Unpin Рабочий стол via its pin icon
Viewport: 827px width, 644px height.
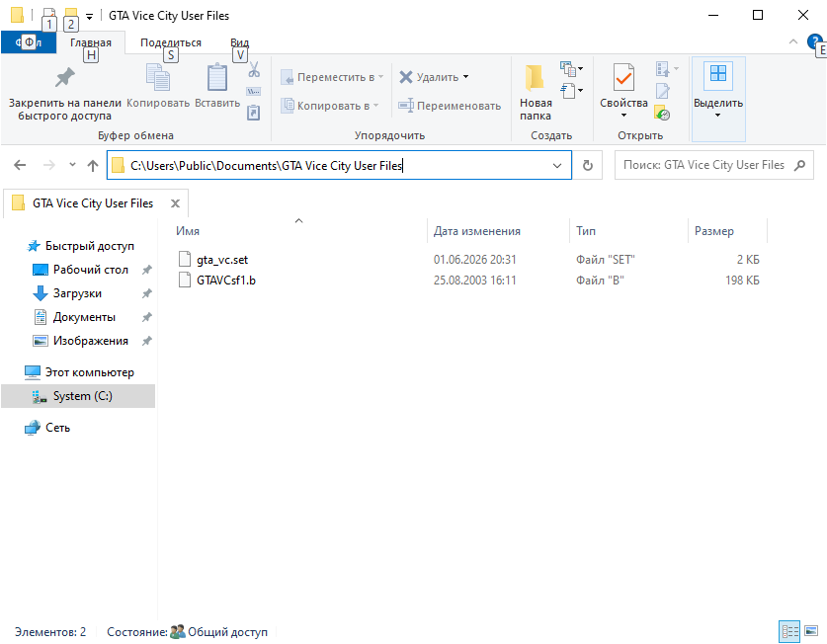[x=147, y=270]
